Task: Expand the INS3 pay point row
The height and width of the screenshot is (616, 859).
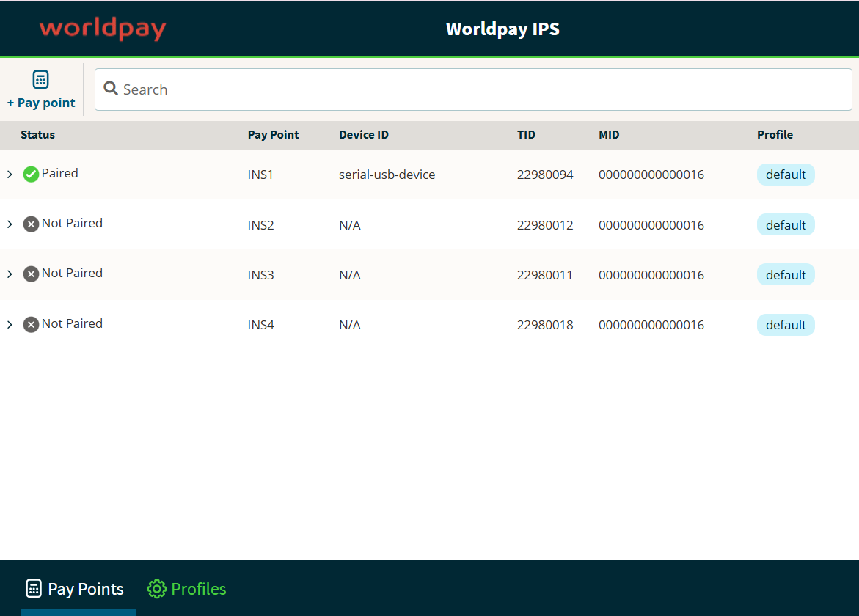Action: [10, 274]
